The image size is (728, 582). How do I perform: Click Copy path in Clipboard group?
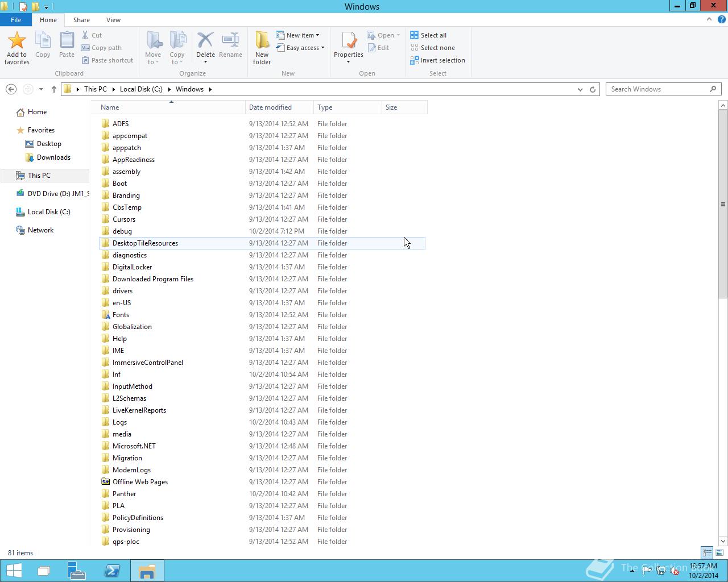(x=101, y=48)
